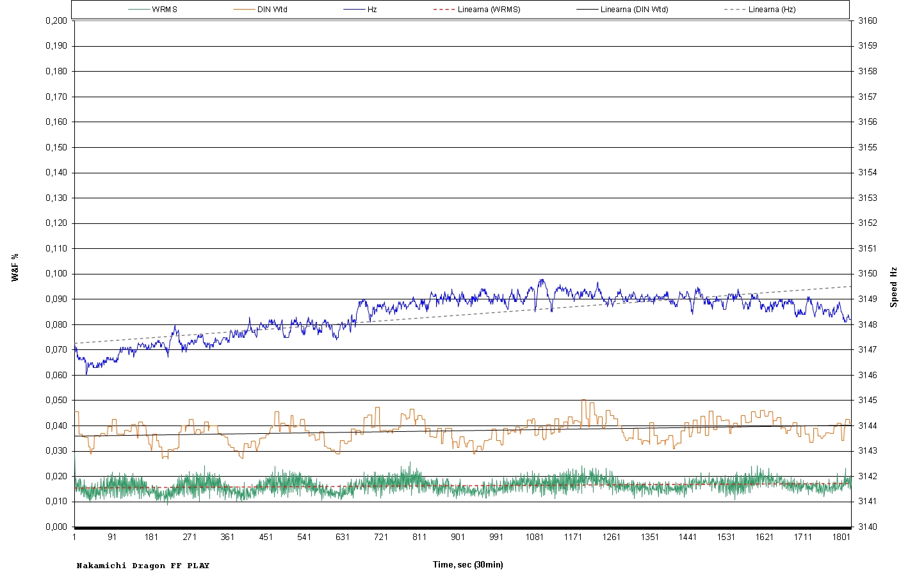Click the 271 time axis label
Image resolution: width=917 pixels, height=588 pixels.
pos(190,537)
